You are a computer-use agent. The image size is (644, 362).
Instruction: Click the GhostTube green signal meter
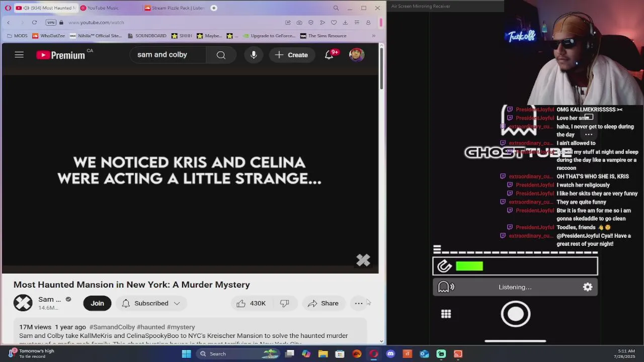(469, 266)
